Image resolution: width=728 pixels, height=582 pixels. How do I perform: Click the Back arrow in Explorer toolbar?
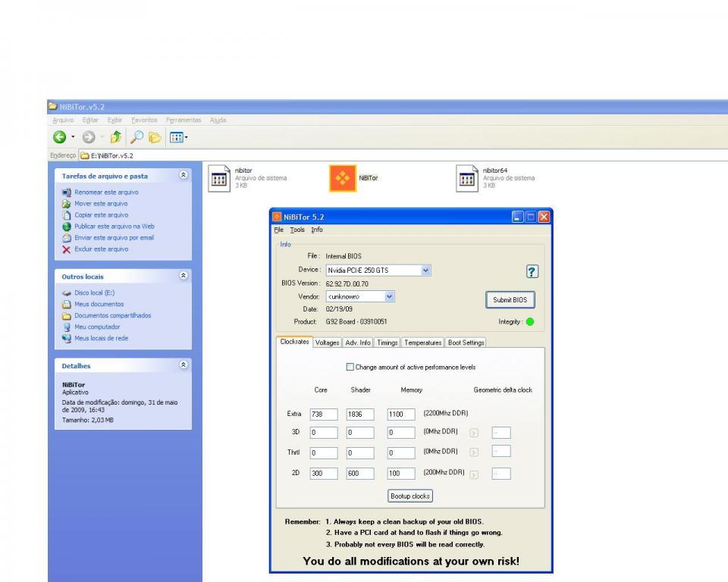coord(59,137)
